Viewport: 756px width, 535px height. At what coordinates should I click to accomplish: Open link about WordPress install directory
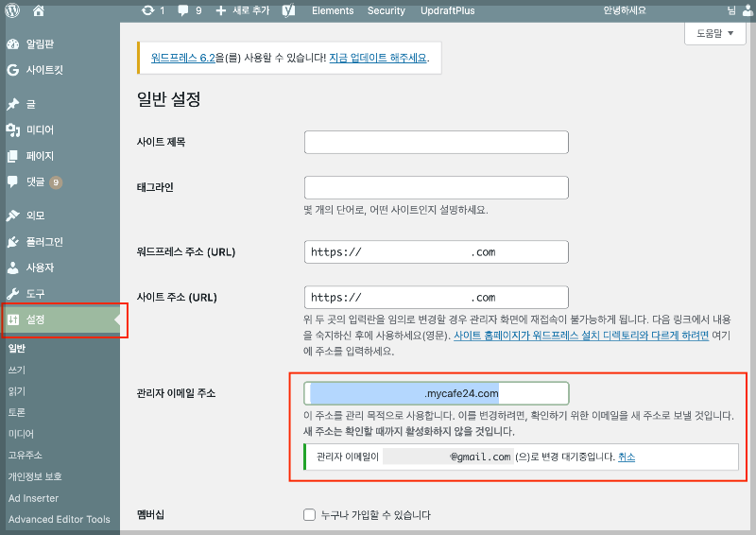(x=581, y=336)
